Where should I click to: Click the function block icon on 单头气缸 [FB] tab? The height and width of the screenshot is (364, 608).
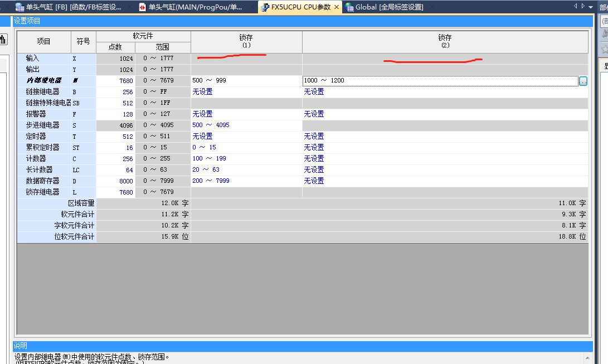[x=20, y=7]
